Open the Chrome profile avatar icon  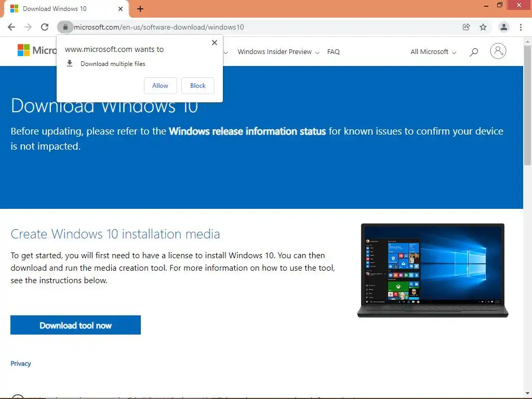(504, 27)
